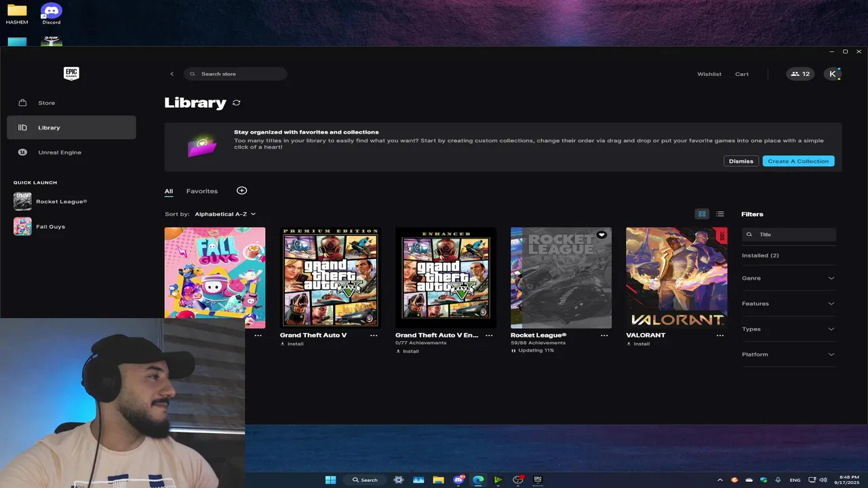Viewport: 868px width, 488px height.
Task: Open the clock showing 8:48 PM
Action: pyautogui.click(x=848, y=480)
